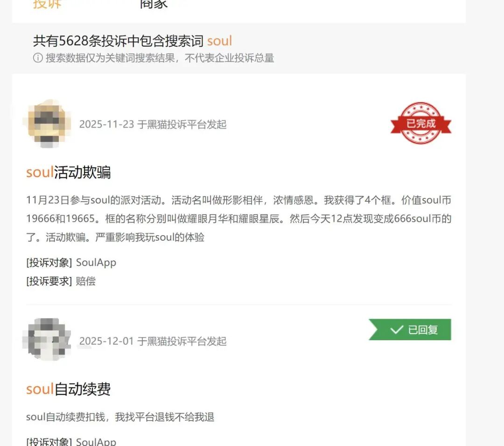Click SoulApp in first complaint's 投诉对象

pyautogui.click(x=96, y=263)
